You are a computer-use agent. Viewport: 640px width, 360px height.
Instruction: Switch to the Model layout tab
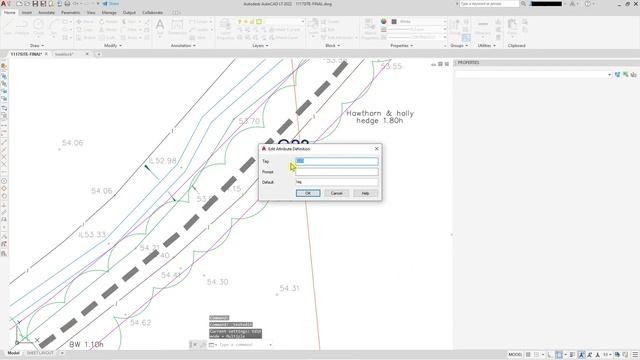[13, 353]
